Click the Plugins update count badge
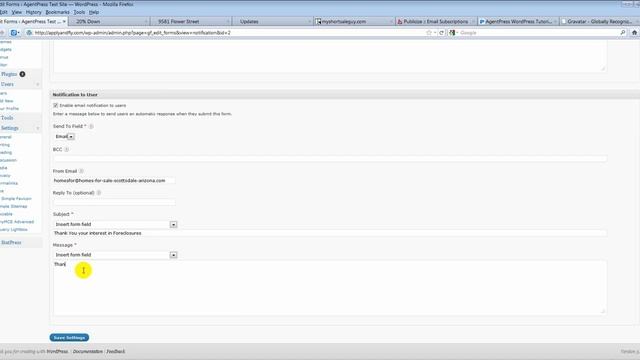The width and height of the screenshot is (640, 360). click(22, 74)
